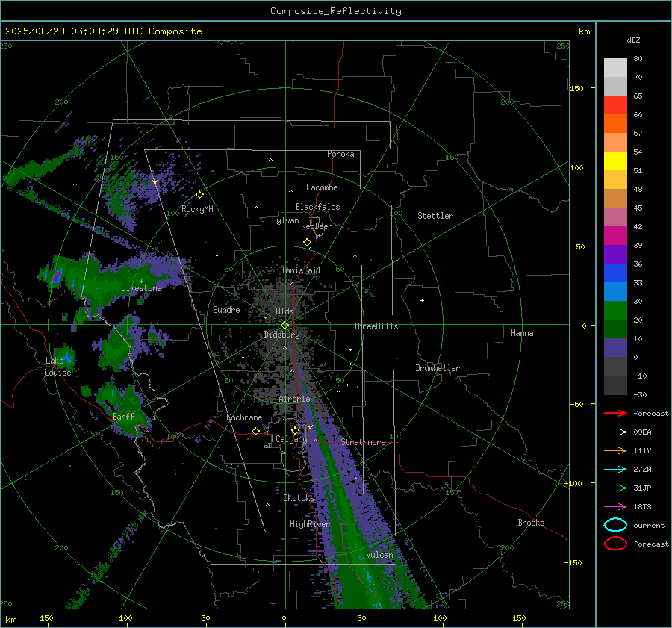Click the Vulcan city label
This screenshot has width=672, height=628.
pyautogui.click(x=379, y=555)
